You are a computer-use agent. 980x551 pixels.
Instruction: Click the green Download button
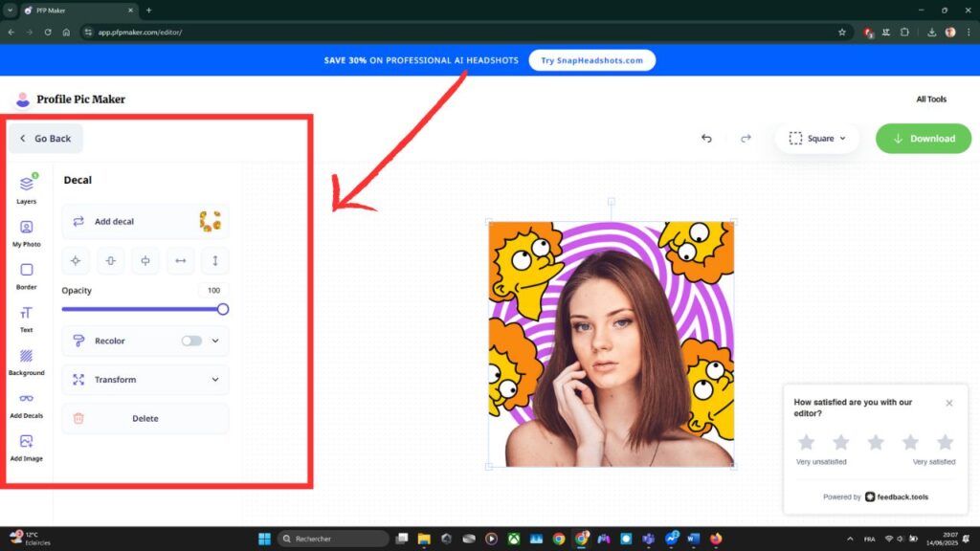point(924,138)
